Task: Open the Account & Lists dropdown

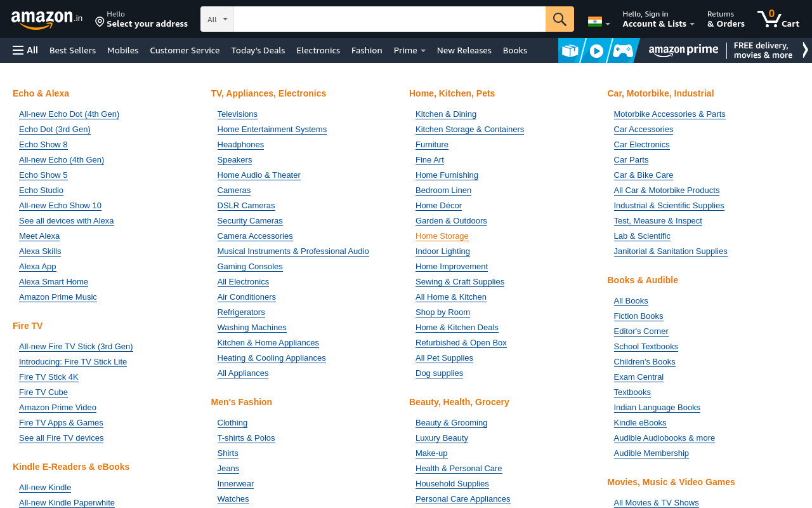Action: point(658,19)
